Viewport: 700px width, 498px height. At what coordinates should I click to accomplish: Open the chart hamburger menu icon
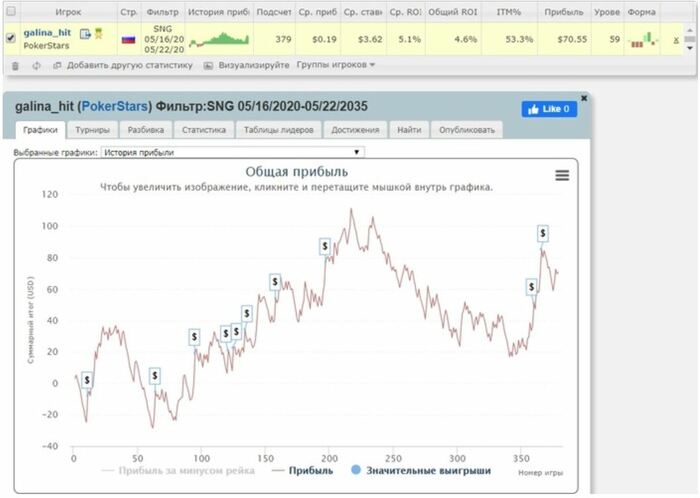[x=562, y=175]
